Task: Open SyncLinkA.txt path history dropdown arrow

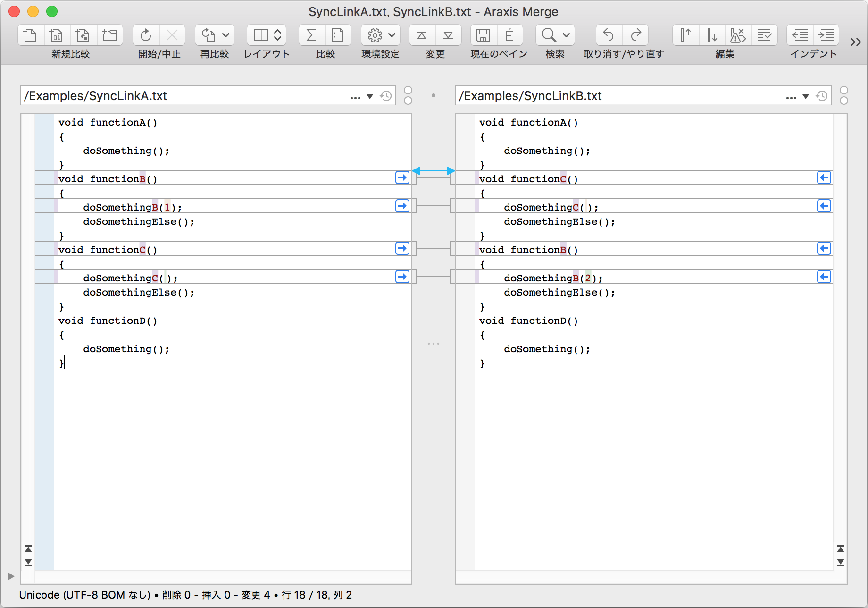Action: [x=370, y=96]
